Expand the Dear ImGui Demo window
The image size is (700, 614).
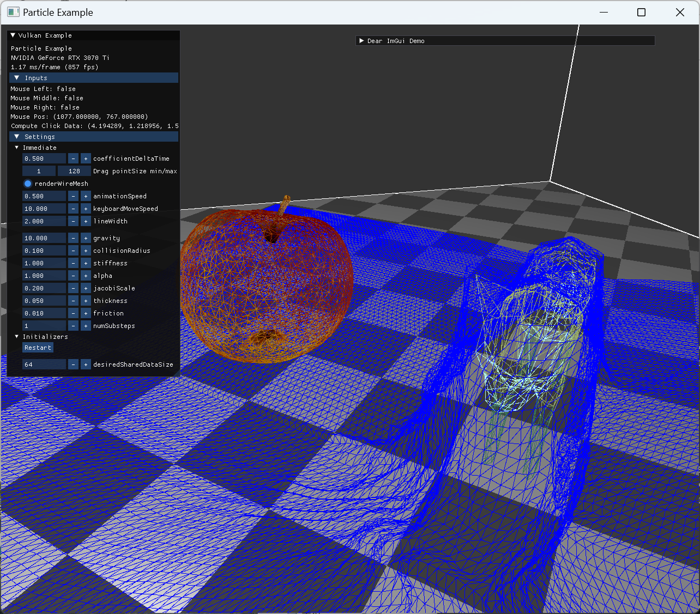pyautogui.click(x=361, y=41)
